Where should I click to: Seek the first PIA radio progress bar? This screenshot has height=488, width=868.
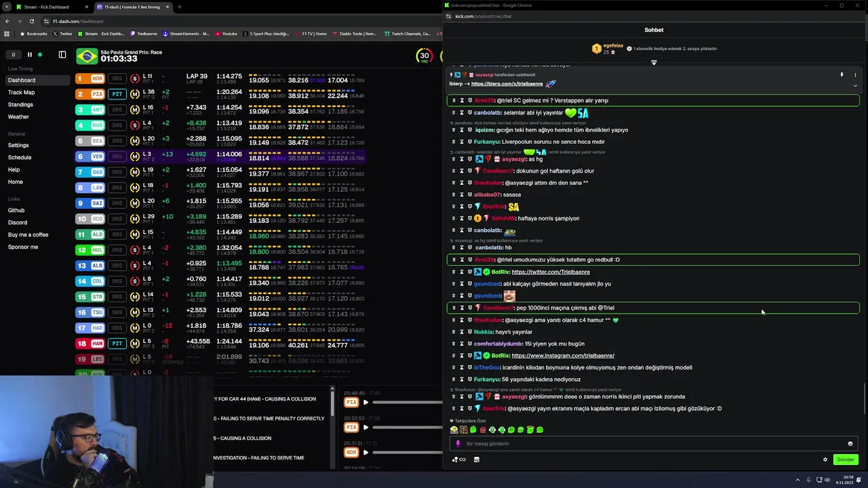[x=407, y=403]
